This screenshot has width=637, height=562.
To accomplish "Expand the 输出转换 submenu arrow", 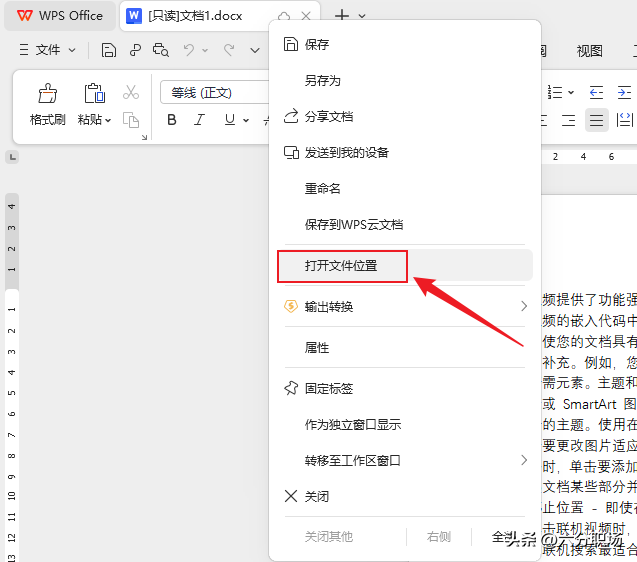I will pos(524,306).
